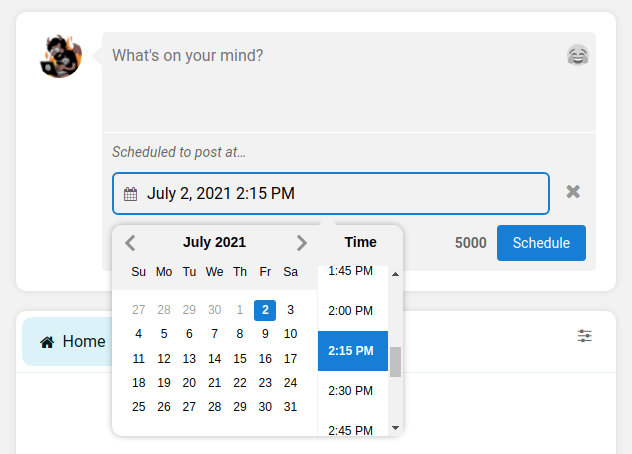Click the Schedule button
The image size is (632, 454).
coord(541,243)
